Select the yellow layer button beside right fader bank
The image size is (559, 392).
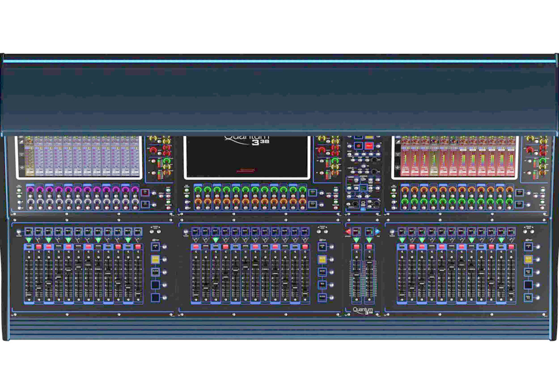(528, 259)
